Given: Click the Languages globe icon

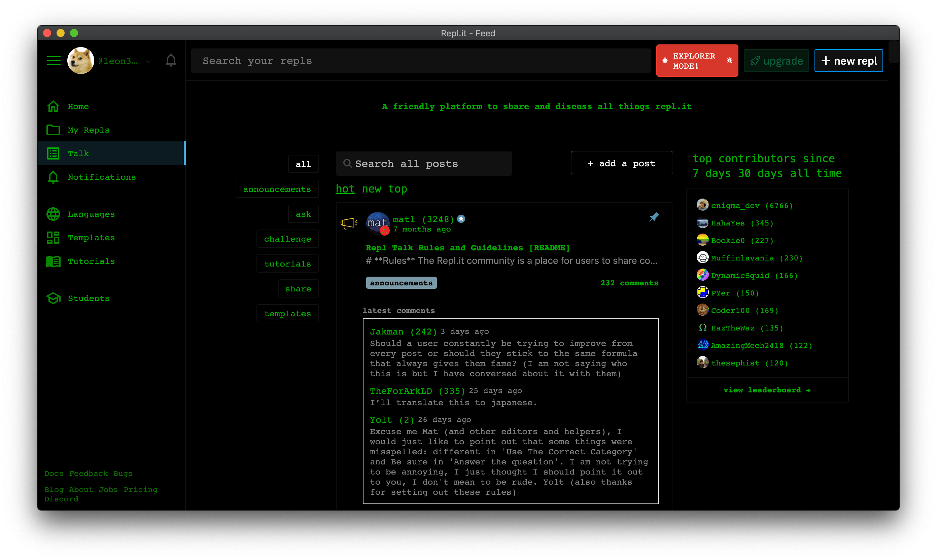Looking at the screenshot, I should [53, 214].
